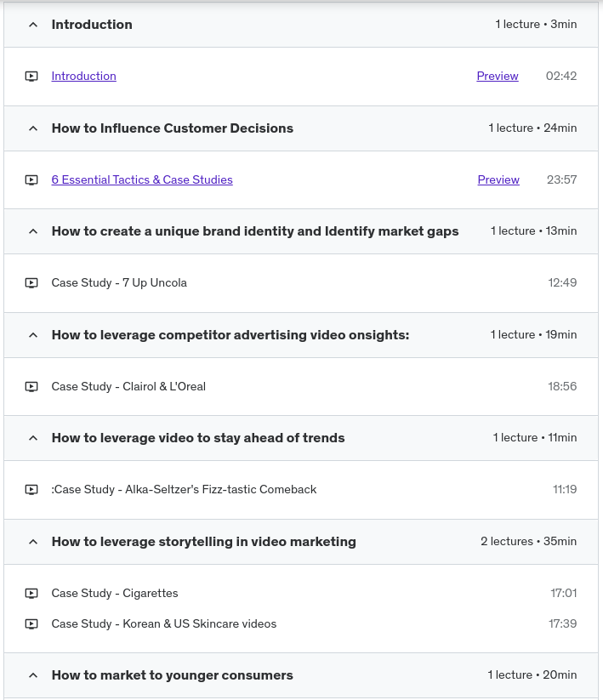Collapse the unique brand identity section
This screenshot has height=700, width=603.
[33, 231]
